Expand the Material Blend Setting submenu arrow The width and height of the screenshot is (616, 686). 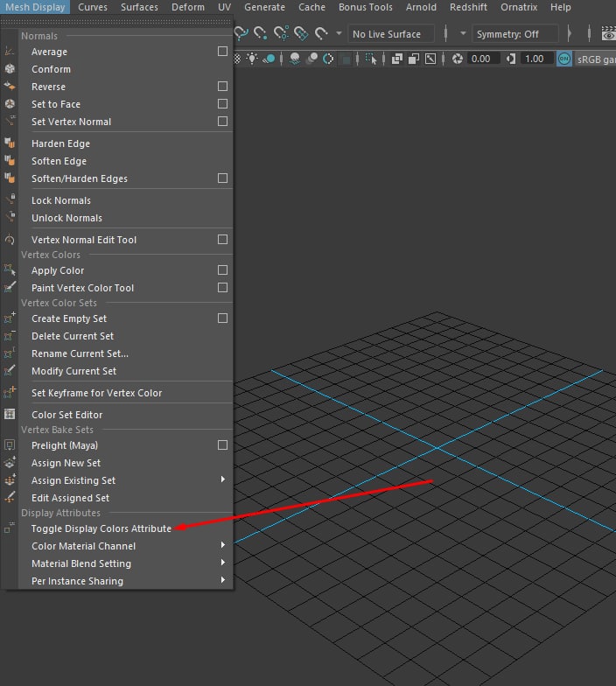223,563
